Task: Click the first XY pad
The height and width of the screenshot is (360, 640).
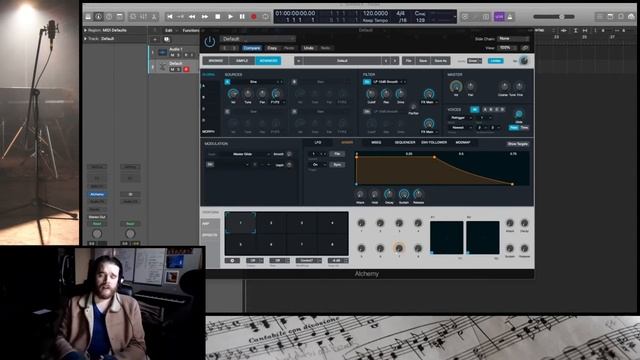Action: (x=447, y=238)
